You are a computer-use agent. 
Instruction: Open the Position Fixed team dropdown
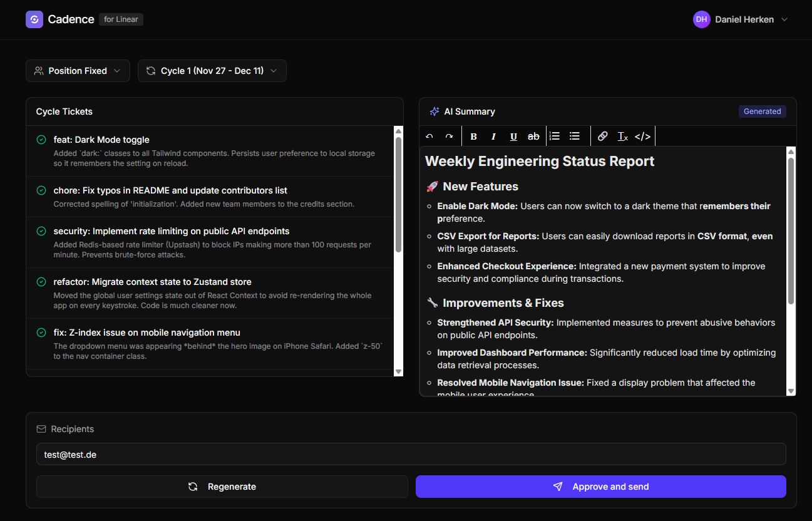pyautogui.click(x=78, y=71)
